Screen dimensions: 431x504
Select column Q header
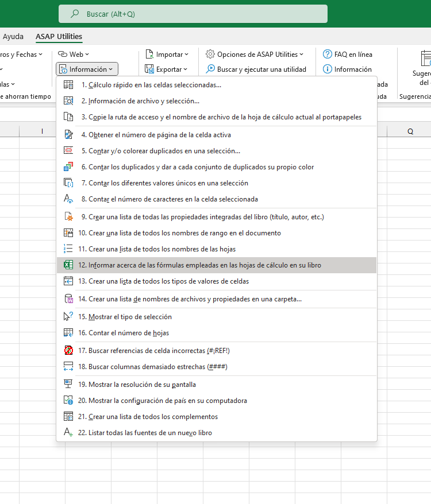tap(410, 131)
